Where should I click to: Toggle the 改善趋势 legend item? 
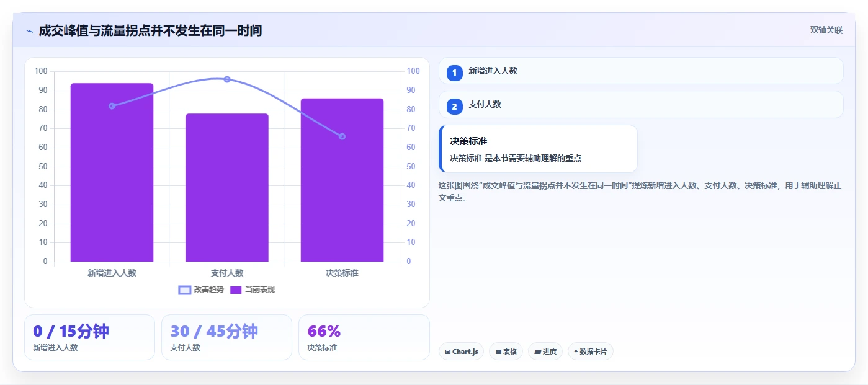coord(201,290)
